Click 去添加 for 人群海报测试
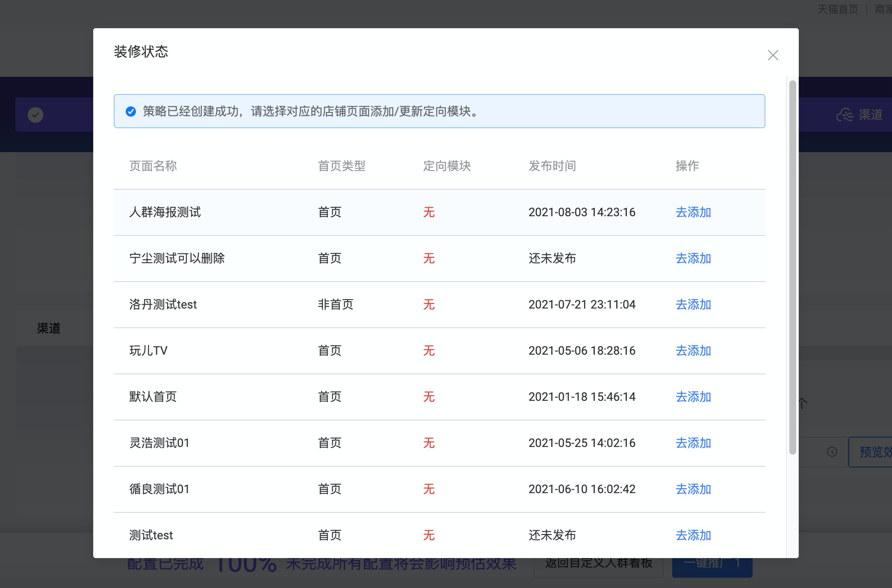892x588 pixels. click(693, 212)
